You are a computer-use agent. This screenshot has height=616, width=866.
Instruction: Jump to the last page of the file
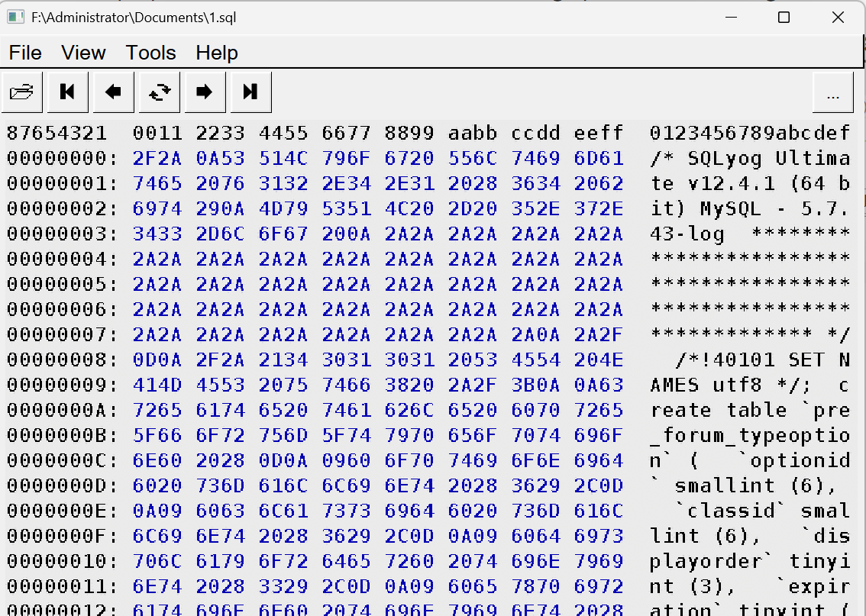(x=250, y=92)
